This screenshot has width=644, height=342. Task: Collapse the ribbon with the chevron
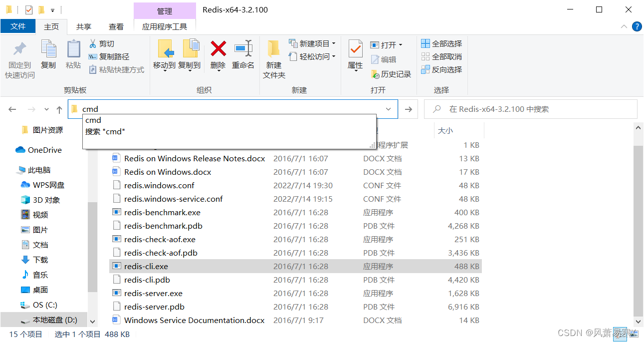point(624,26)
